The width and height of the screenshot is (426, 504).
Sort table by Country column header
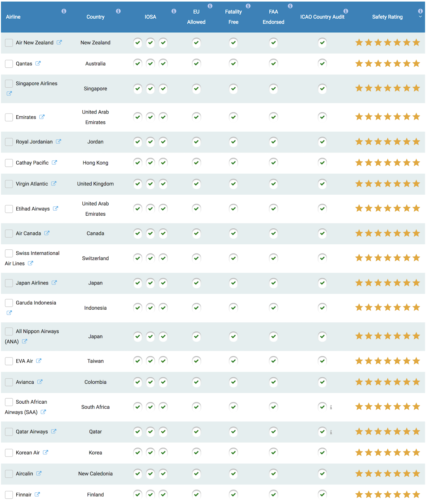pos(95,17)
